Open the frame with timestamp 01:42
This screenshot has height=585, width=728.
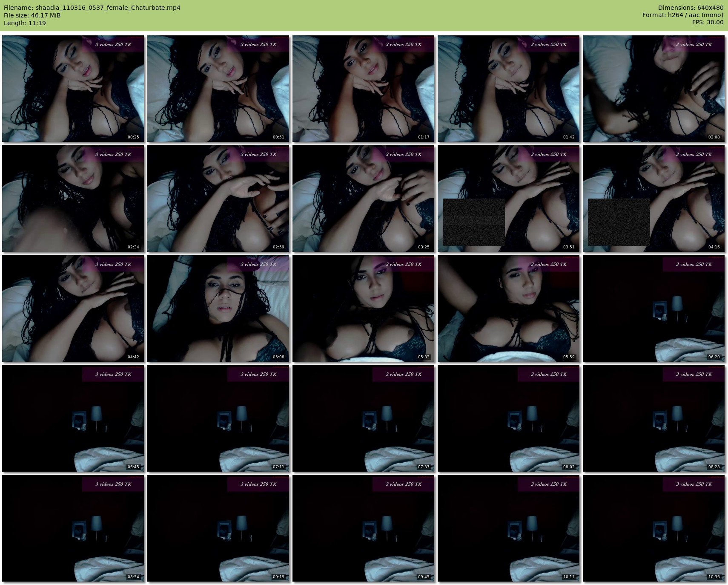click(x=509, y=89)
